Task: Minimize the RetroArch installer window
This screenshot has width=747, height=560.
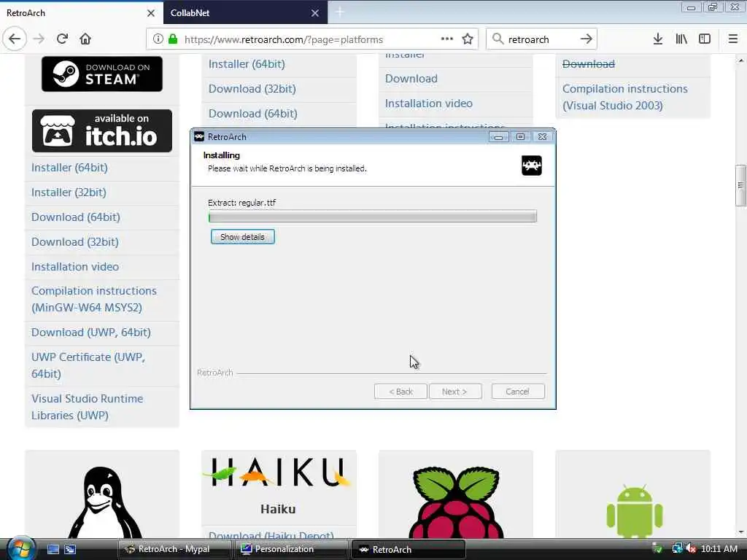Action: click(x=498, y=137)
